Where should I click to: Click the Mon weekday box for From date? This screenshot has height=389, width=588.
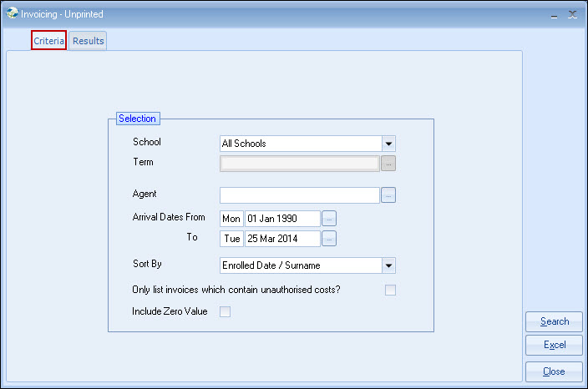231,219
